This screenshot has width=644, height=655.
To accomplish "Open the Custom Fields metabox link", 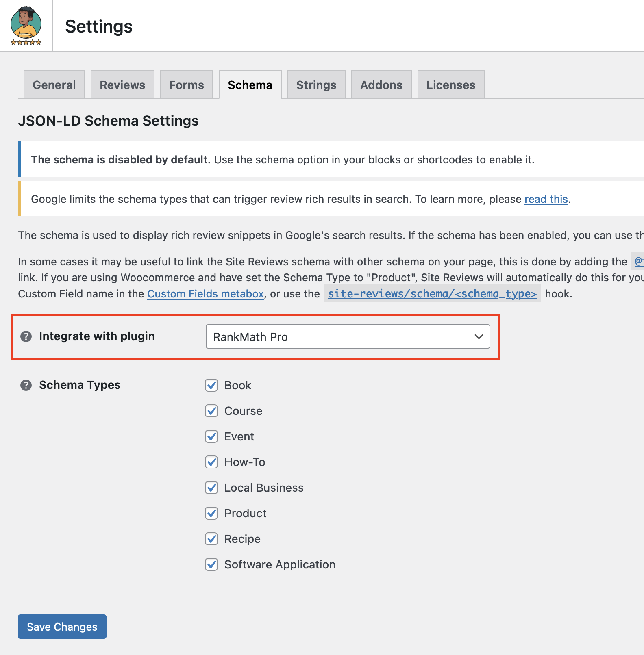I will tap(205, 294).
